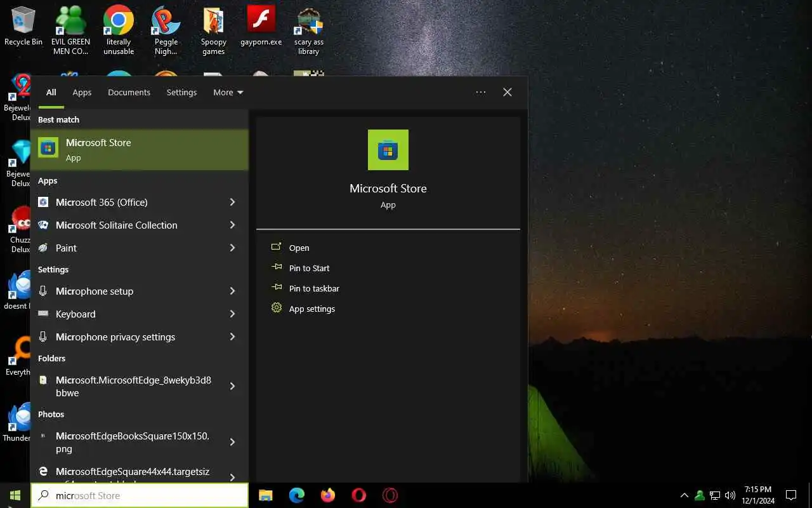Show hidden tray icons chevron

684,495
